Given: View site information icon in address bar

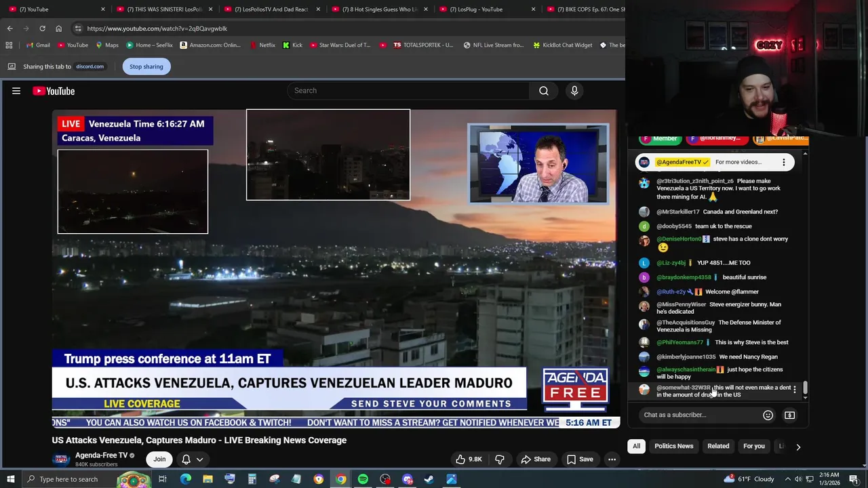Looking at the screenshot, I should click(x=78, y=28).
